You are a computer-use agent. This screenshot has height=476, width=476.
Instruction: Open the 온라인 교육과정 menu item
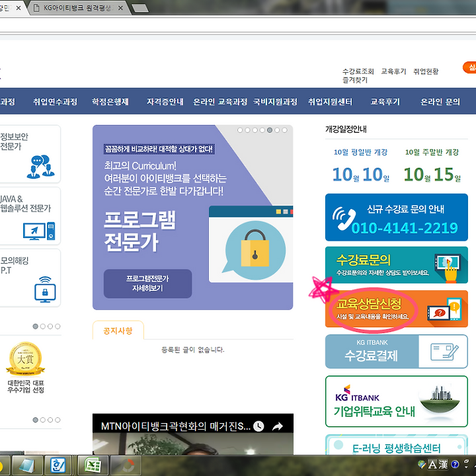(220, 101)
